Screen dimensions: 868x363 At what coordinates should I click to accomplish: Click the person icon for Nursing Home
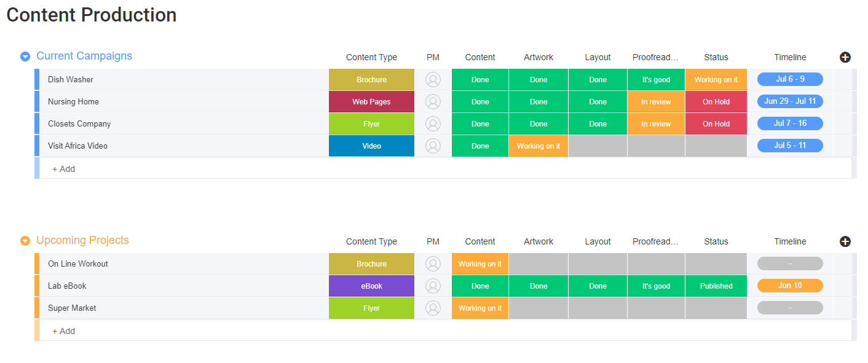(x=433, y=101)
